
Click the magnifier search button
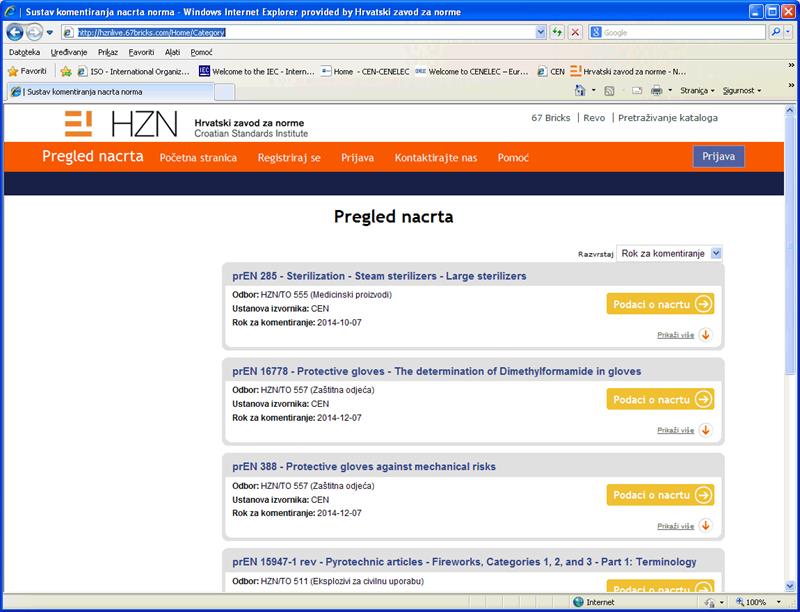point(776,32)
